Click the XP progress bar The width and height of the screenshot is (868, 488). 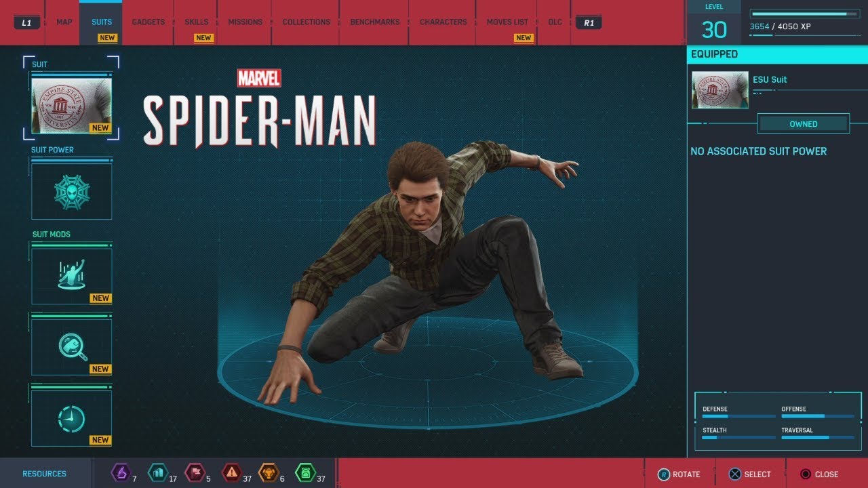click(x=804, y=14)
